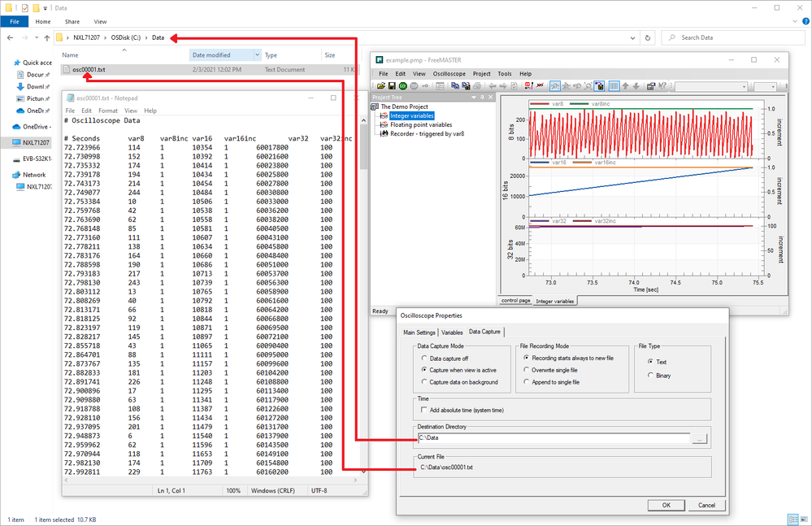Screen dimensions: 812x526
Task: Open Tools menu in FreeMASTER
Action: pos(505,73)
